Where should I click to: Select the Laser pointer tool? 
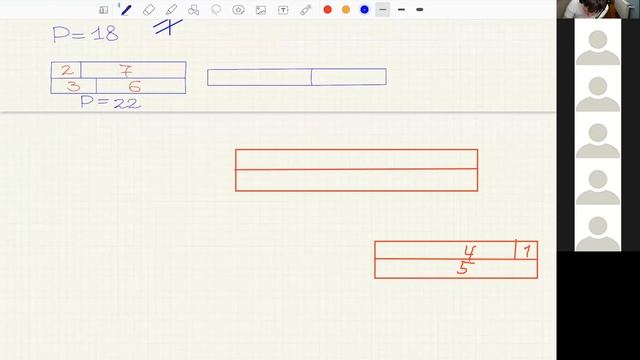[x=305, y=10]
